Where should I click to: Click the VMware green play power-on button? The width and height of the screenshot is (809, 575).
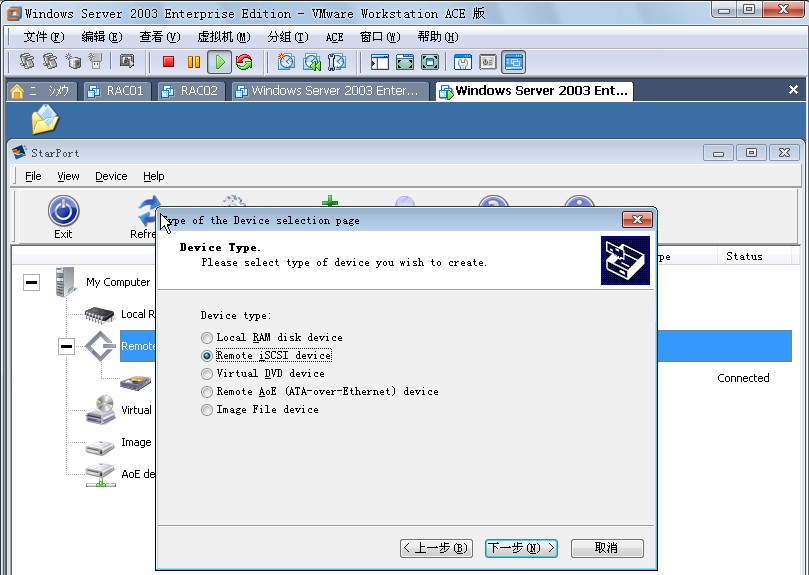[220, 62]
